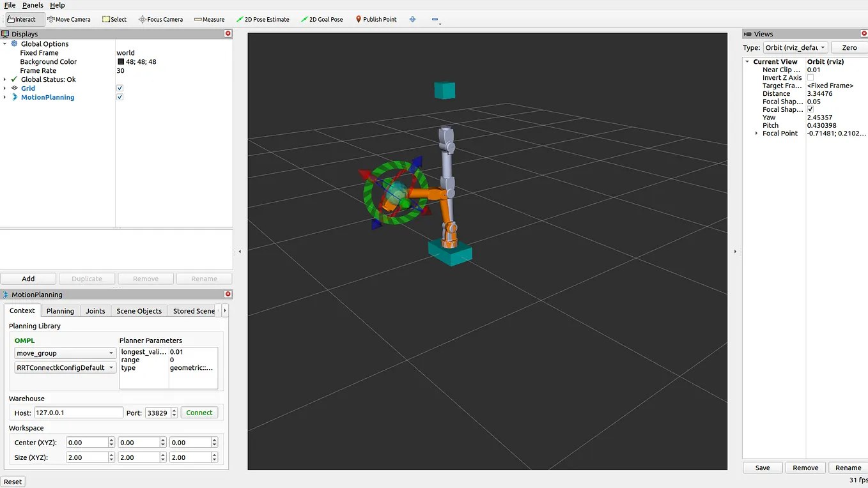This screenshot has height=488, width=868.
Task: Open the Help menu
Action: click(58, 5)
